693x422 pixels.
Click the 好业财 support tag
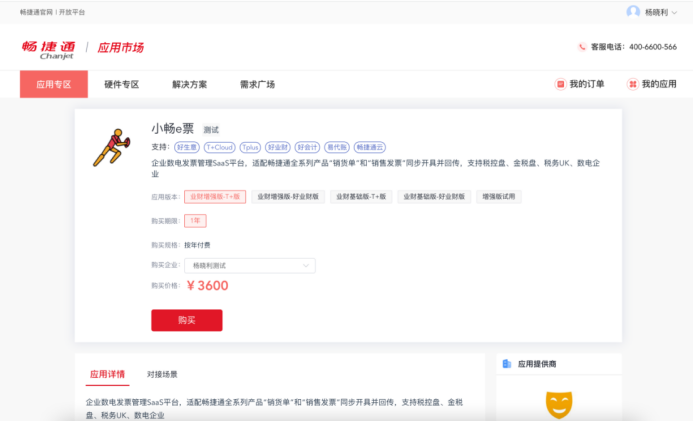pos(278,147)
